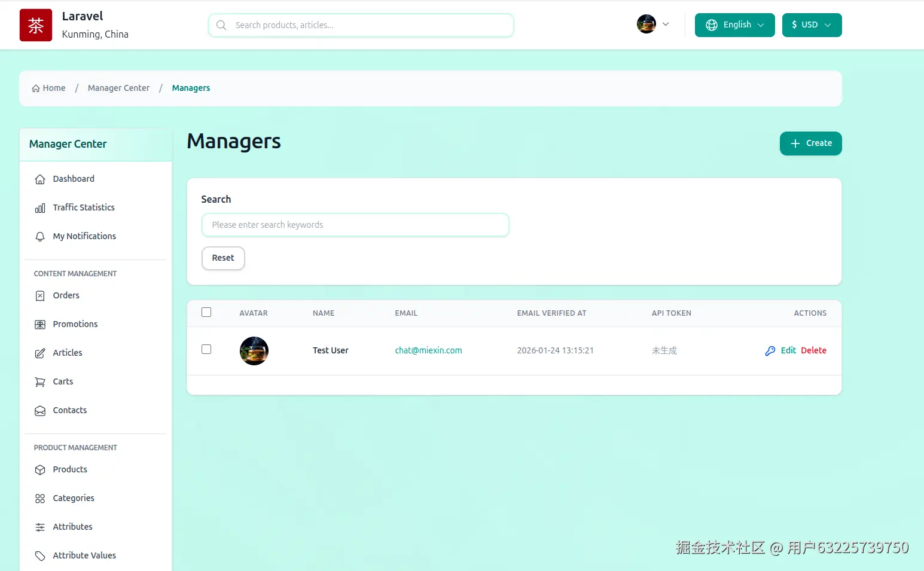Open Products via the package icon

pos(39,470)
